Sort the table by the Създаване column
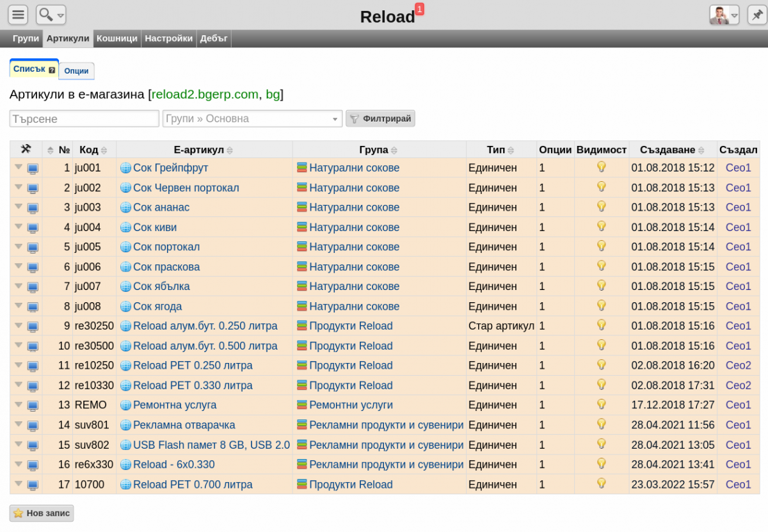Image resolution: width=768 pixels, height=532 pixels. pyautogui.click(x=673, y=150)
